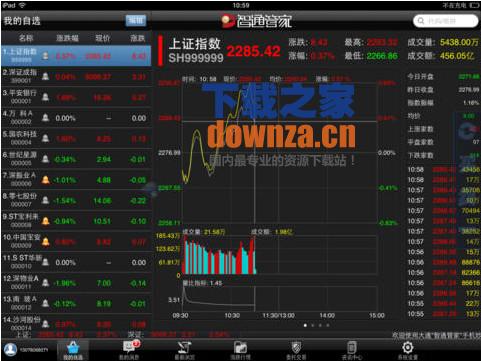The width and height of the screenshot is (481, 361).
Task: Disable orange alert bell for 10.中国宝安
Action: click(x=46, y=242)
